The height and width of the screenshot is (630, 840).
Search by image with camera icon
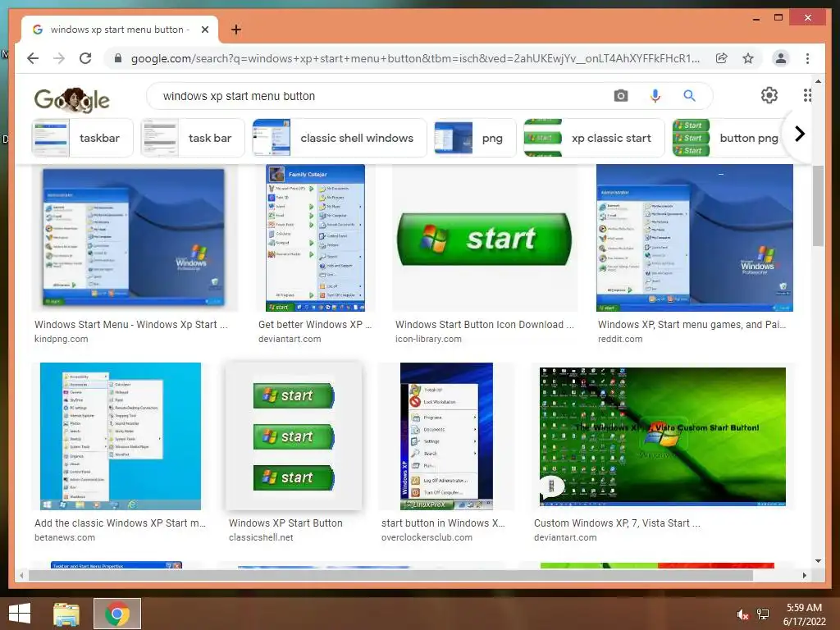pyautogui.click(x=620, y=96)
